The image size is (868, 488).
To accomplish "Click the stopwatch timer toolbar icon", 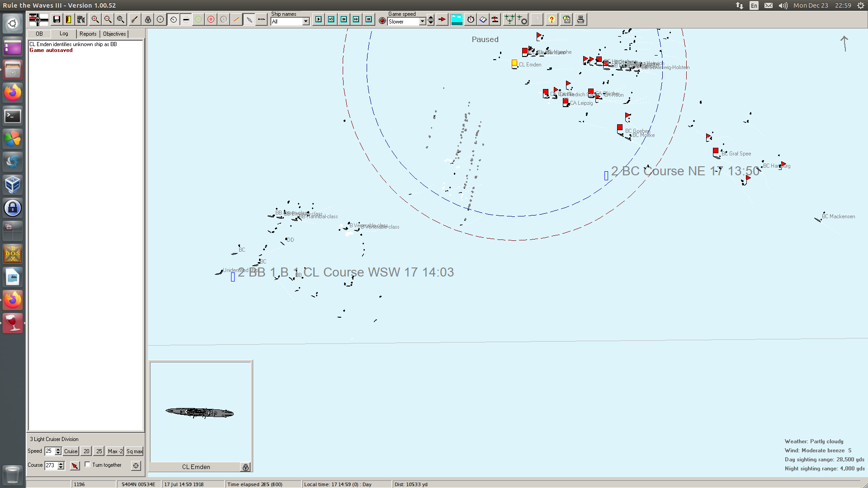I will click(x=471, y=19).
